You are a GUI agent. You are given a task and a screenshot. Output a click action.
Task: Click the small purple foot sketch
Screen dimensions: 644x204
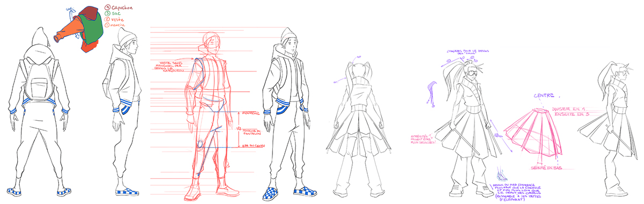pos(501,175)
